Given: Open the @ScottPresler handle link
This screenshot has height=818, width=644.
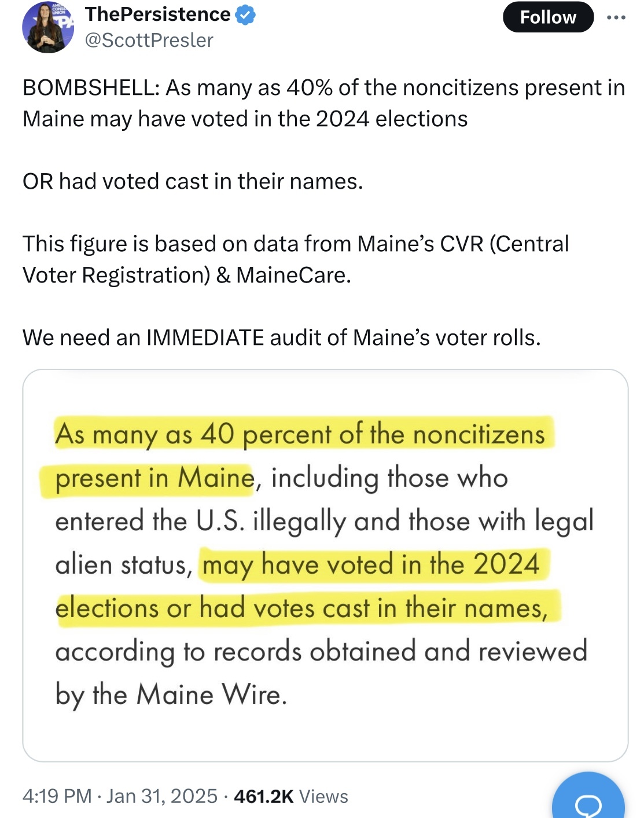Looking at the screenshot, I should 149,41.
